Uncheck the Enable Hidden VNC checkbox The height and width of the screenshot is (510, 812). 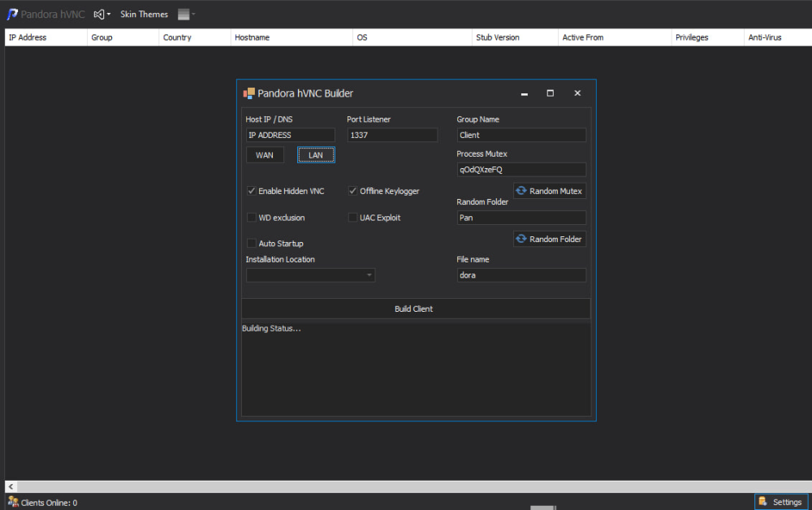[252, 192]
